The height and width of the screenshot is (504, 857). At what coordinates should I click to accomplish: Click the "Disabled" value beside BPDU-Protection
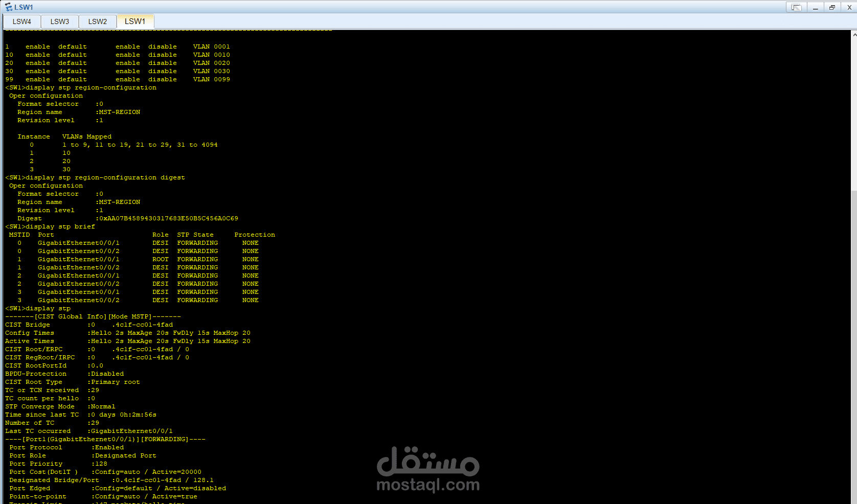pyautogui.click(x=107, y=374)
